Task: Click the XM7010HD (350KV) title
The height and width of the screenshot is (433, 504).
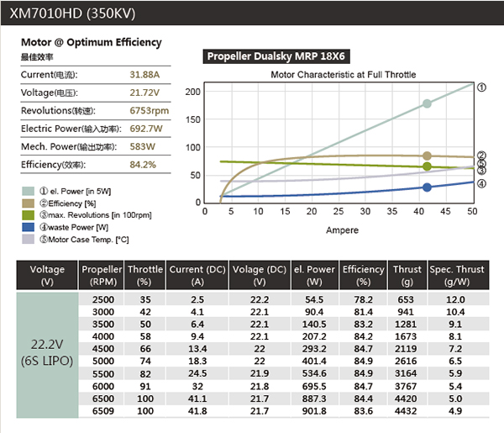Action: pyautogui.click(x=72, y=13)
